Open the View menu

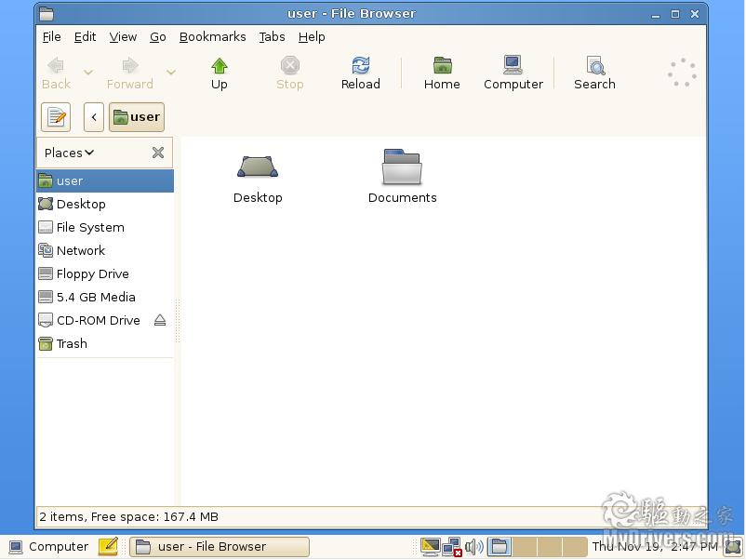pyautogui.click(x=123, y=37)
